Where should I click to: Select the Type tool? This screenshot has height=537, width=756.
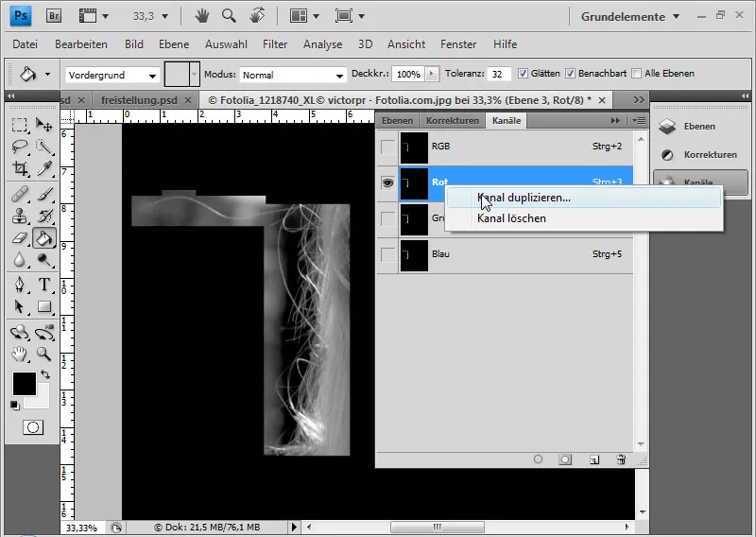click(x=43, y=285)
